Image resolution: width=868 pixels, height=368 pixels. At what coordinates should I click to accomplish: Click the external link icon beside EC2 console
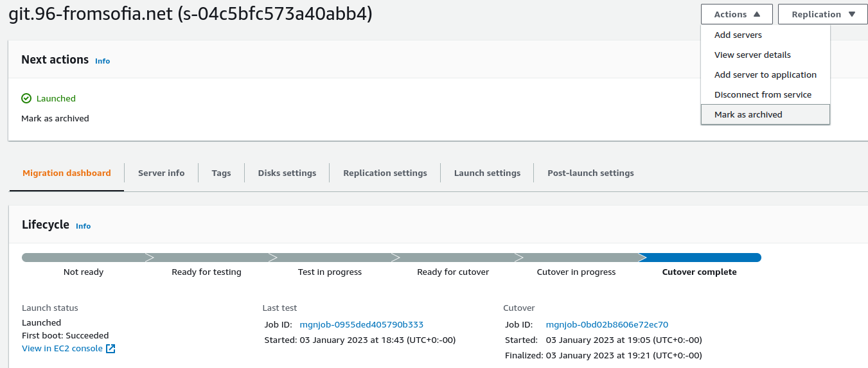click(x=111, y=349)
